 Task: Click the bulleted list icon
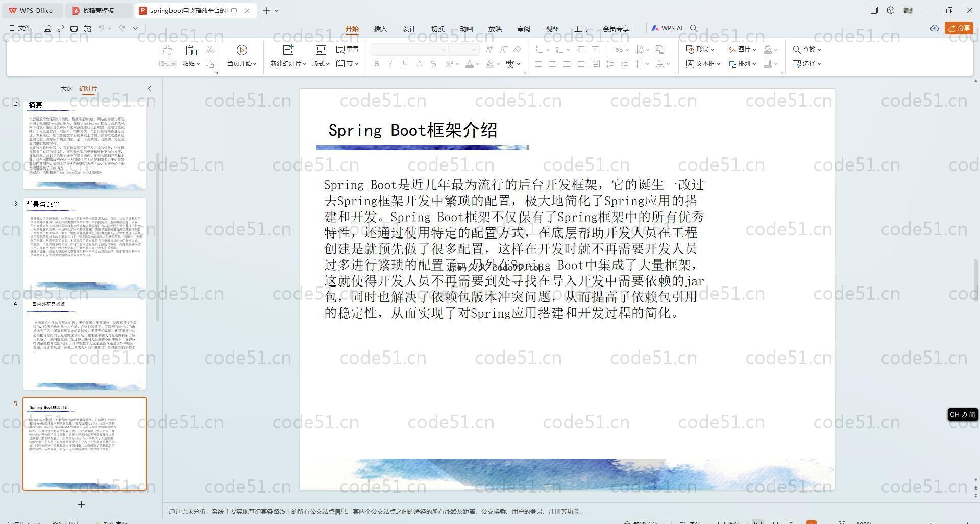click(x=540, y=50)
